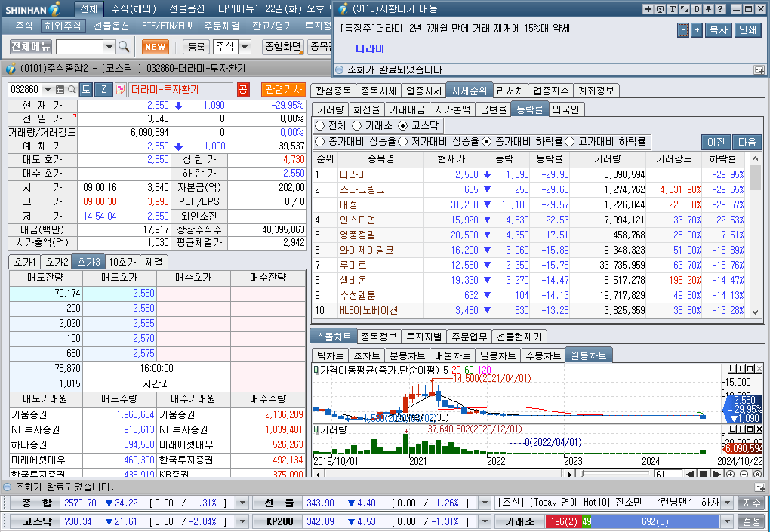
Task: Open dropdown next to KP200 index ticker
Action: coord(485,521)
